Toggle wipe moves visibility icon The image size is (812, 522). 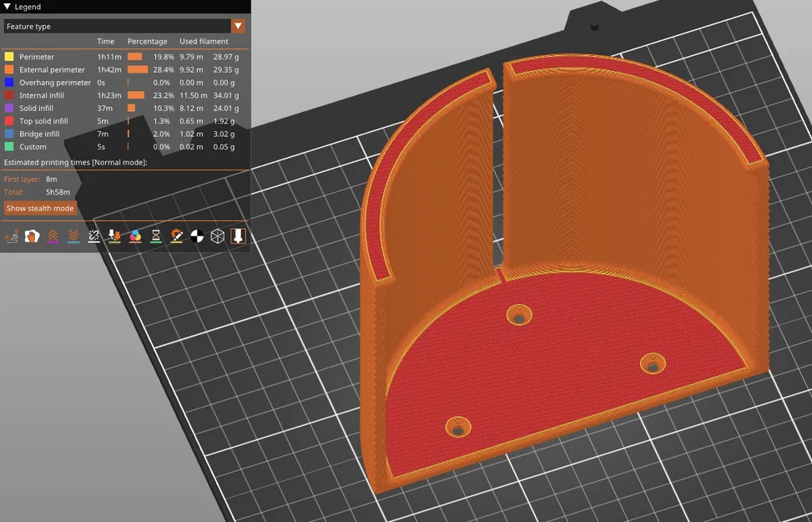coord(32,236)
